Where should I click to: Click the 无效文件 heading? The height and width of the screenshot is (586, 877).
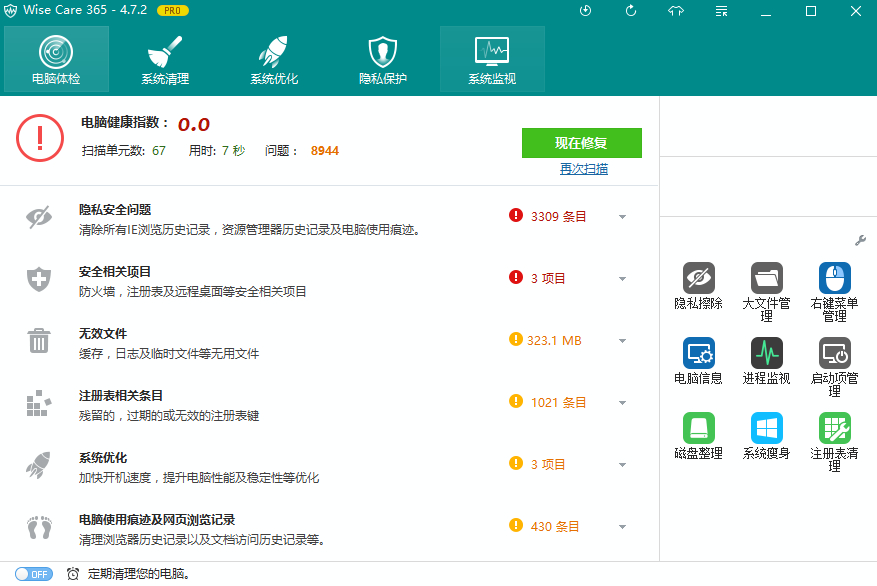click(x=103, y=334)
